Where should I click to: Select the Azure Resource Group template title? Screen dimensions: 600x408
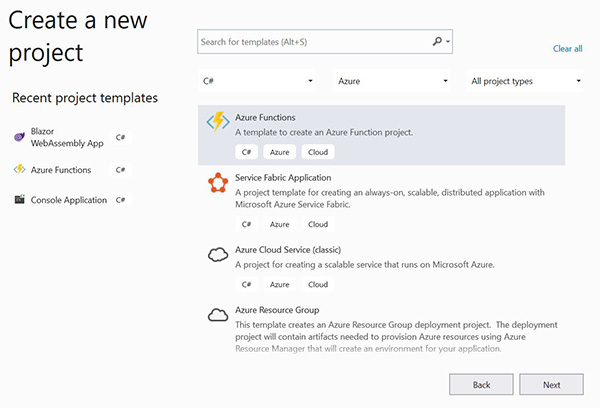(277, 310)
